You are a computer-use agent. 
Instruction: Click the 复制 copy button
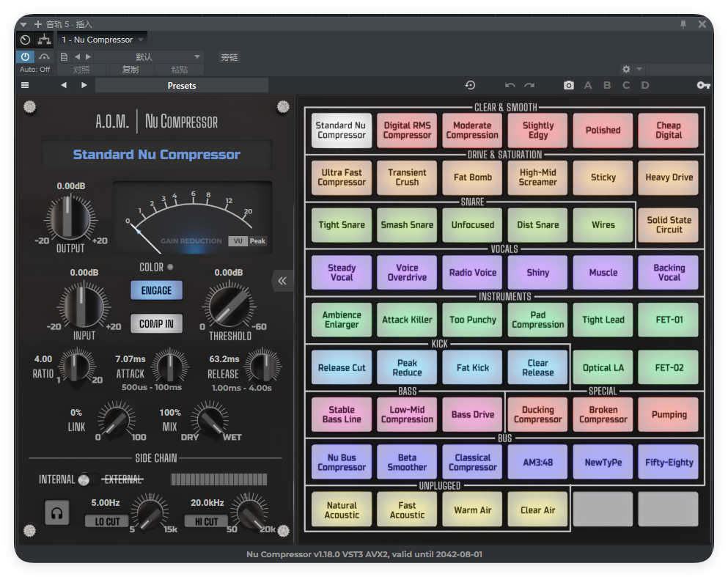[x=130, y=70]
